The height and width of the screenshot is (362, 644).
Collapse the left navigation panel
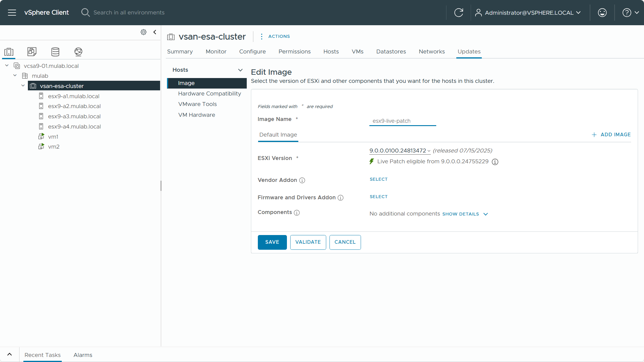[155, 32]
